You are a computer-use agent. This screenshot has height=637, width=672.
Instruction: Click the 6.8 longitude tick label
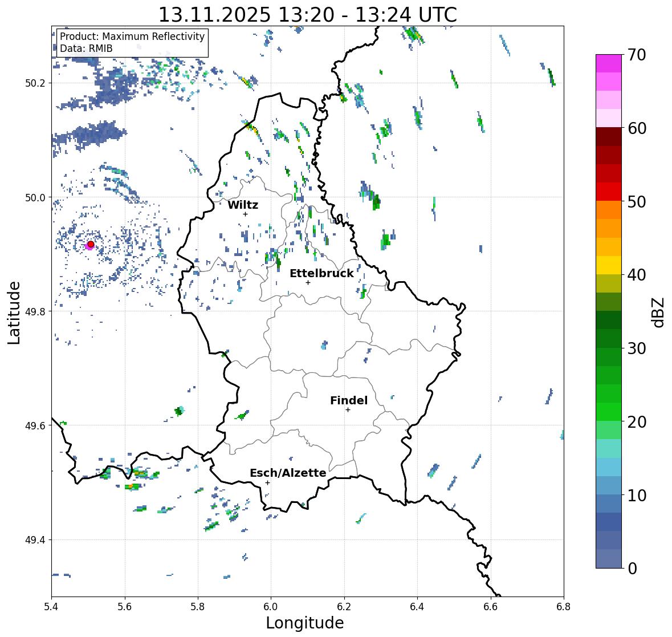click(x=564, y=607)
